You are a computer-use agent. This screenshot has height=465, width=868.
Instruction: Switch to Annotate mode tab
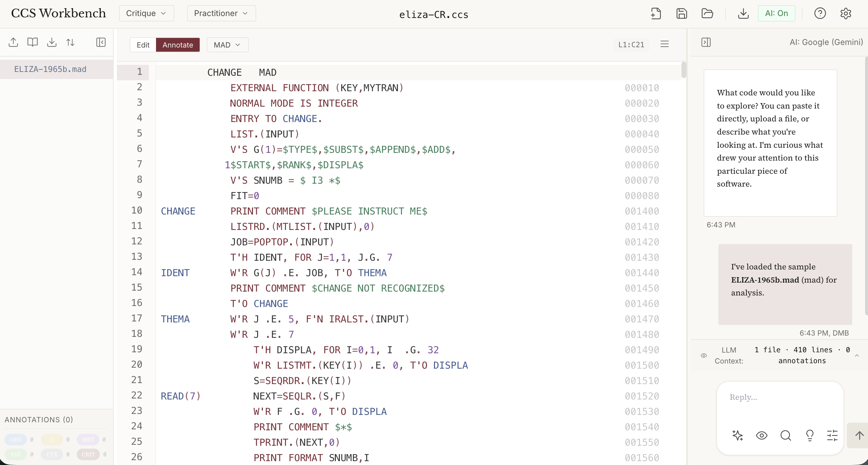[178, 45]
